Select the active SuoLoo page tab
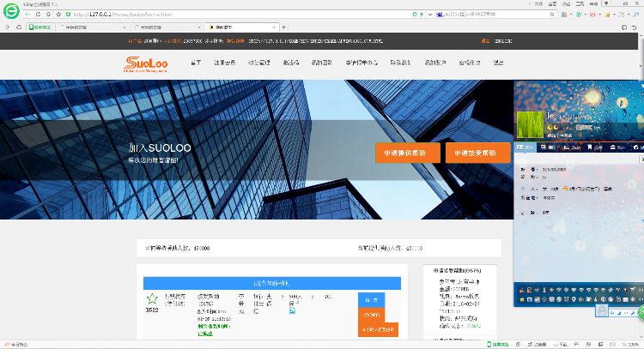 (242, 27)
